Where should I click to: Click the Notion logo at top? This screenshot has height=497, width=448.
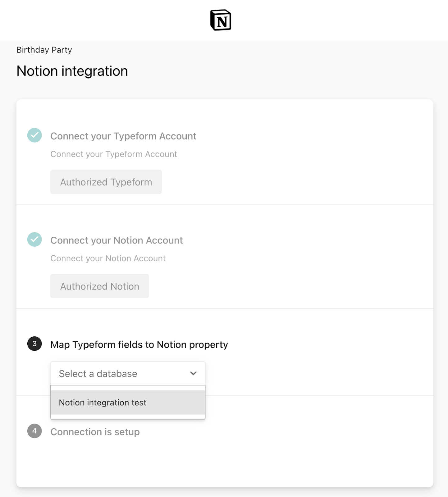[221, 20]
